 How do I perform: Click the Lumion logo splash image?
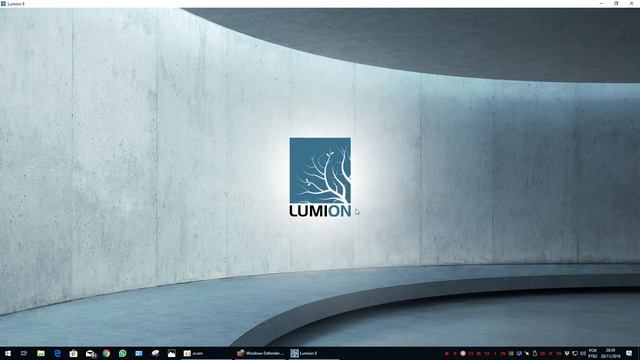coord(320,177)
